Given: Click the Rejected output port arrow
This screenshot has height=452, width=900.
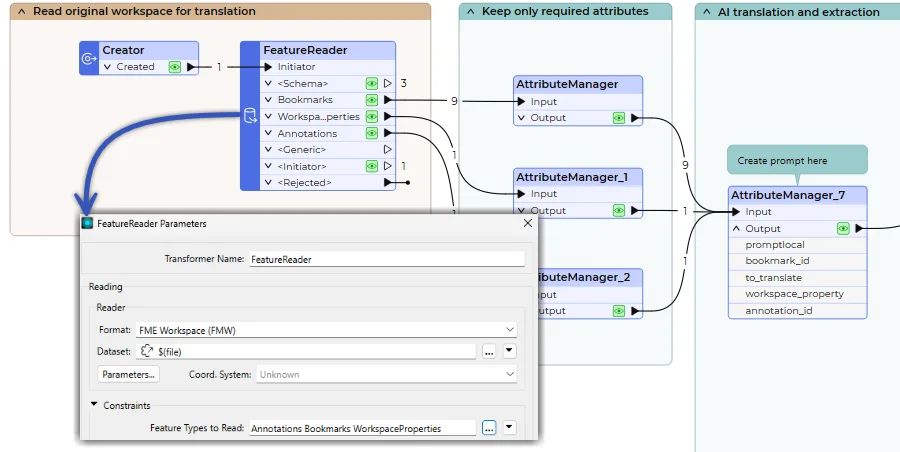Looking at the screenshot, I should pyautogui.click(x=388, y=183).
